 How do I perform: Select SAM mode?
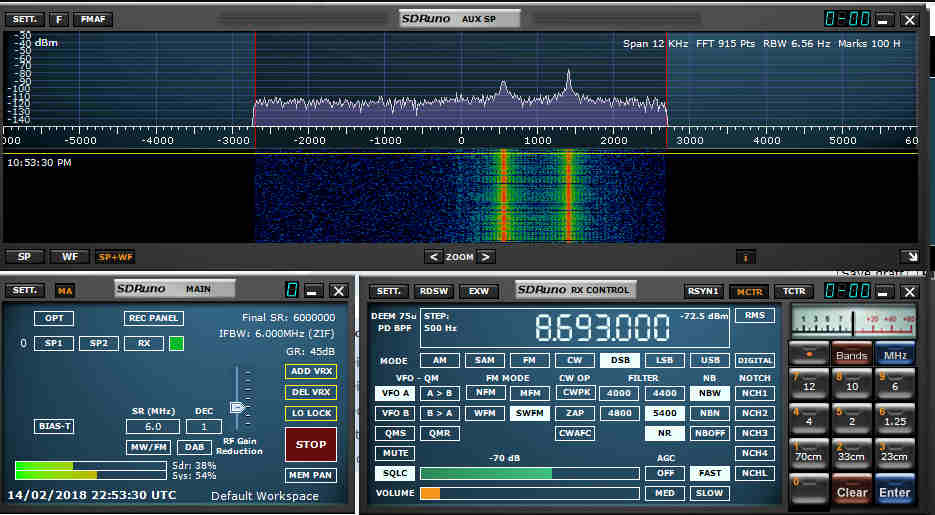click(484, 360)
